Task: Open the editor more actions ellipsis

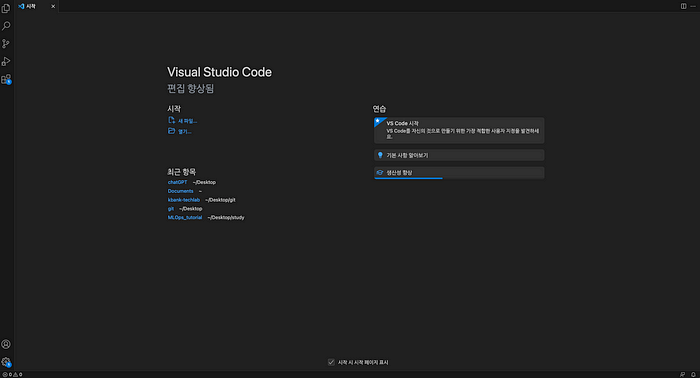Action: (693, 6)
